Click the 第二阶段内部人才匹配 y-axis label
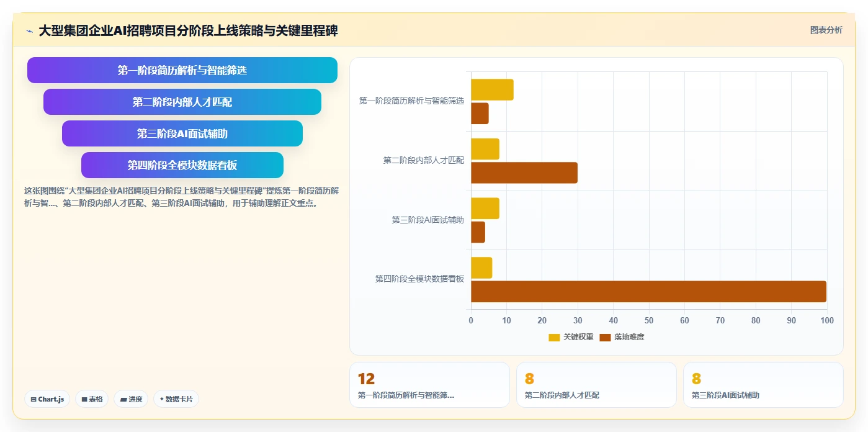This screenshot has width=868, height=432. pos(424,161)
